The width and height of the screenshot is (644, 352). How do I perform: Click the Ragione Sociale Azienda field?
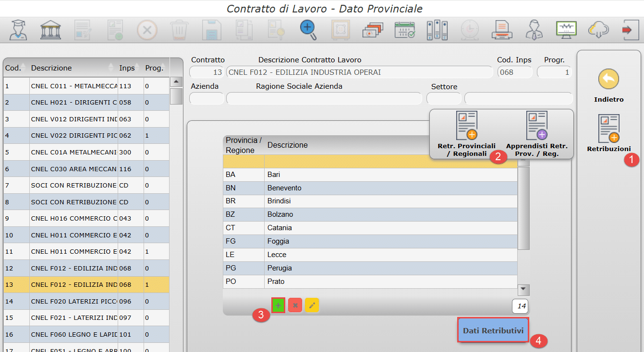tap(324, 98)
